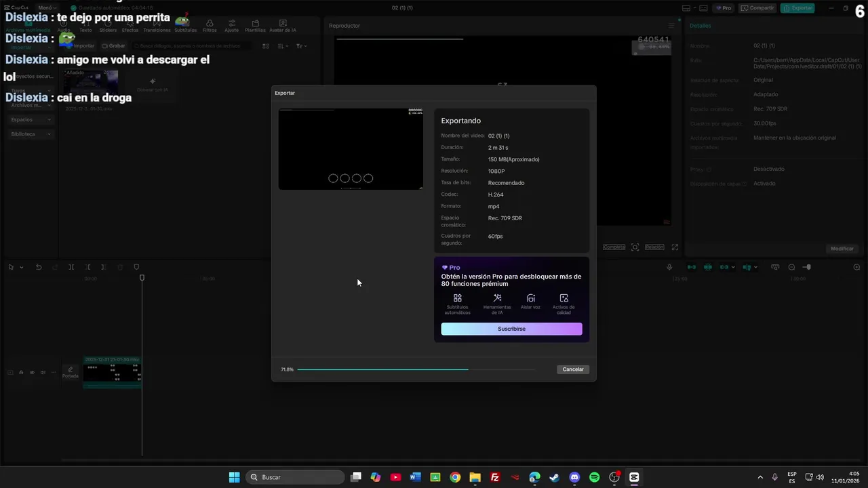The width and height of the screenshot is (868, 488).
Task: Open Google Chrome from the taskbar
Action: point(455,477)
